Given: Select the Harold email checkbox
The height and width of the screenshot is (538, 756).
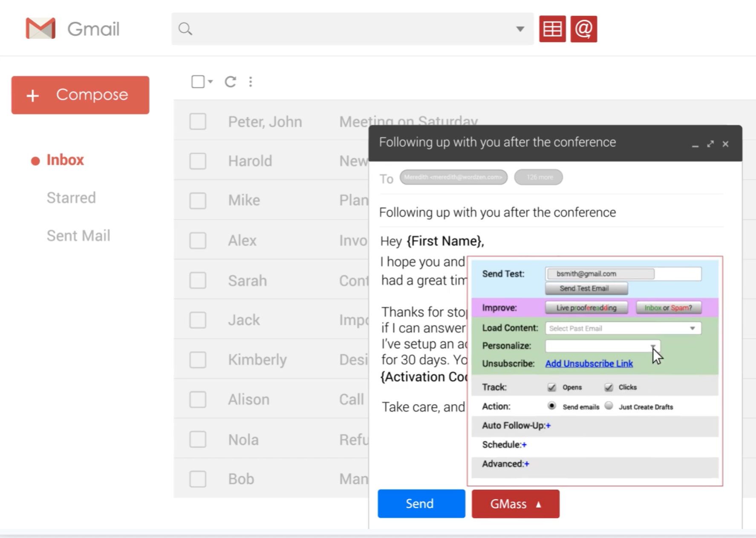Looking at the screenshot, I should tap(198, 161).
